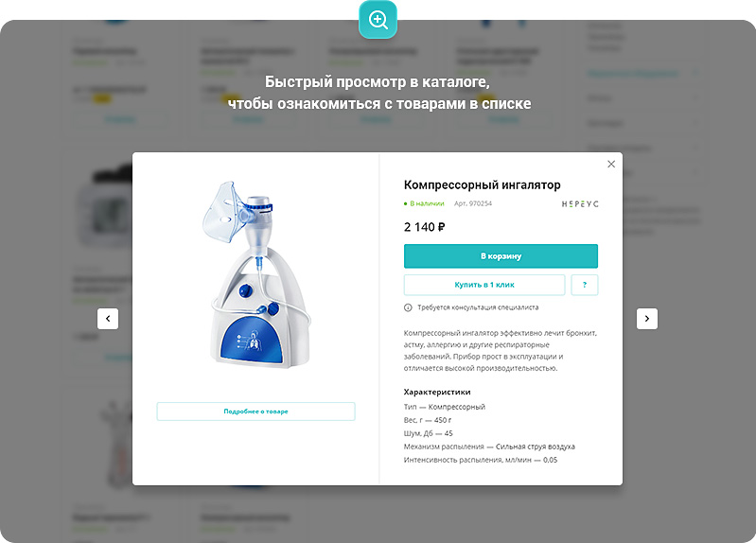The image size is (756, 543).
Task: Click the teal magnifier quick-view icon
Action: [378, 20]
